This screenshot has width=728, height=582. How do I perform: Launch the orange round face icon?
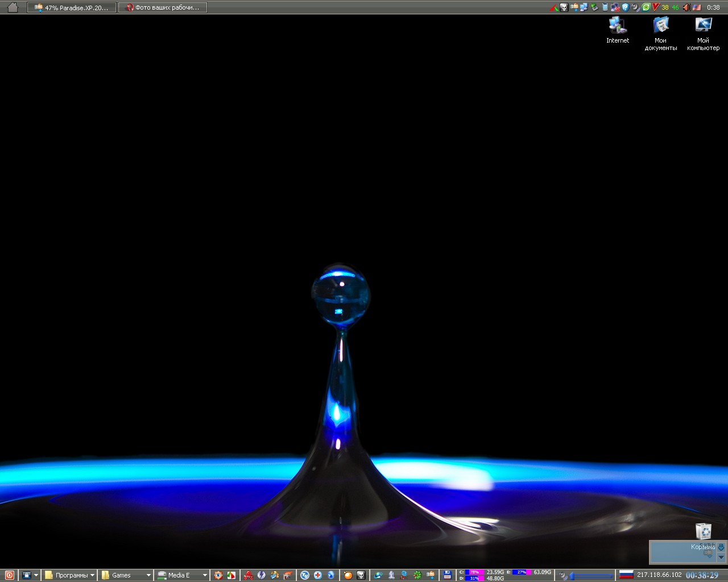pos(348,575)
